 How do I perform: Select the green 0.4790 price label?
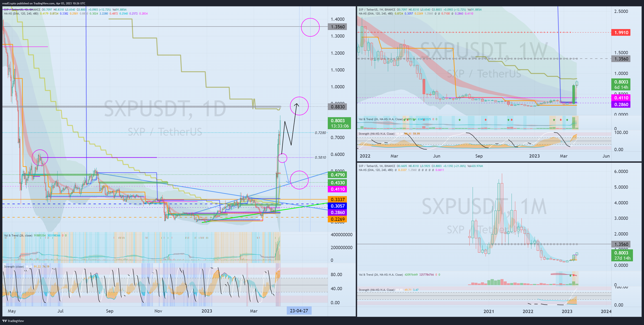[x=337, y=175]
